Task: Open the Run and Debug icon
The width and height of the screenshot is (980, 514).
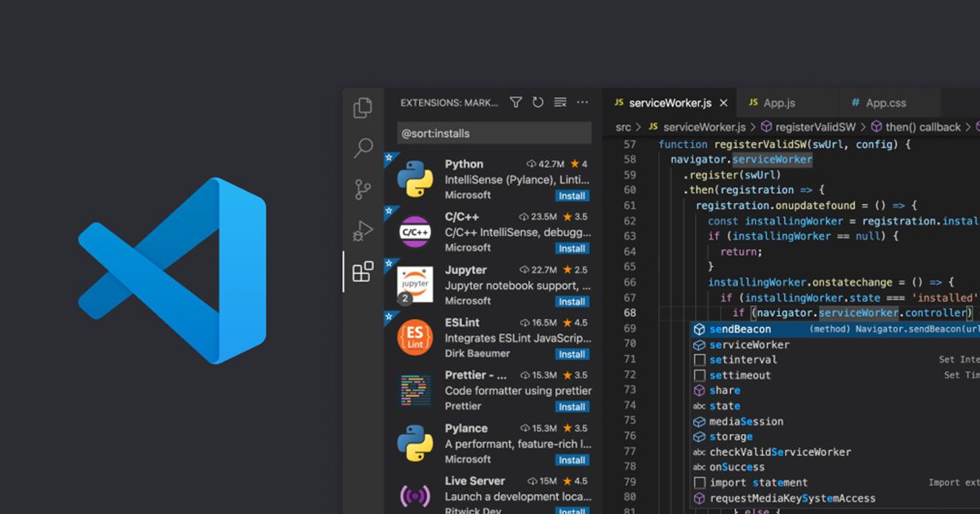Action: tap(362, 231)
